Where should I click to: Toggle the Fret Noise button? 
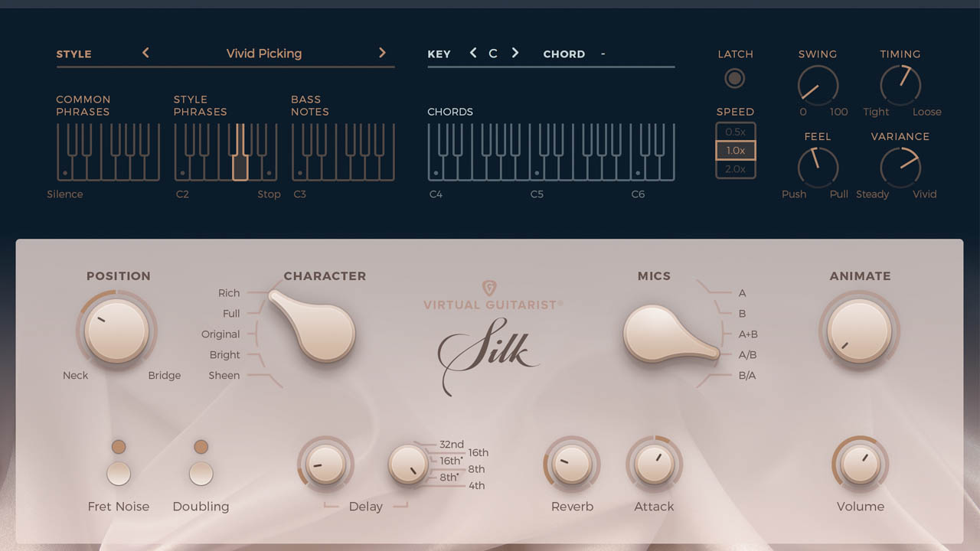point(118,474)
